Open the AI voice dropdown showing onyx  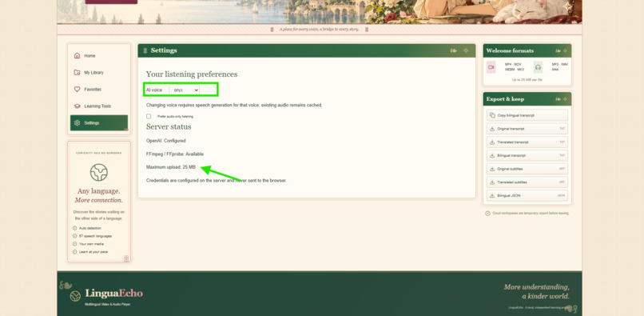click(x=184, y=90)
